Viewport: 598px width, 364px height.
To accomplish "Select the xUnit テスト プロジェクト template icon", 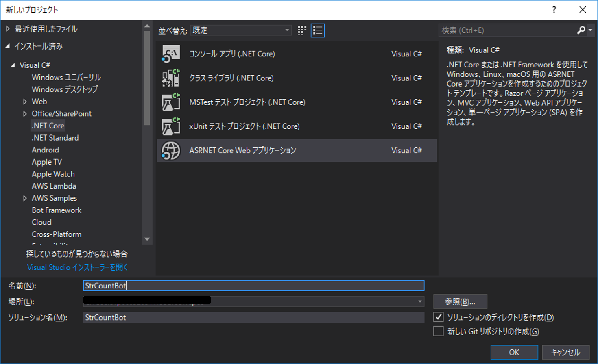I will click(170, 126).
